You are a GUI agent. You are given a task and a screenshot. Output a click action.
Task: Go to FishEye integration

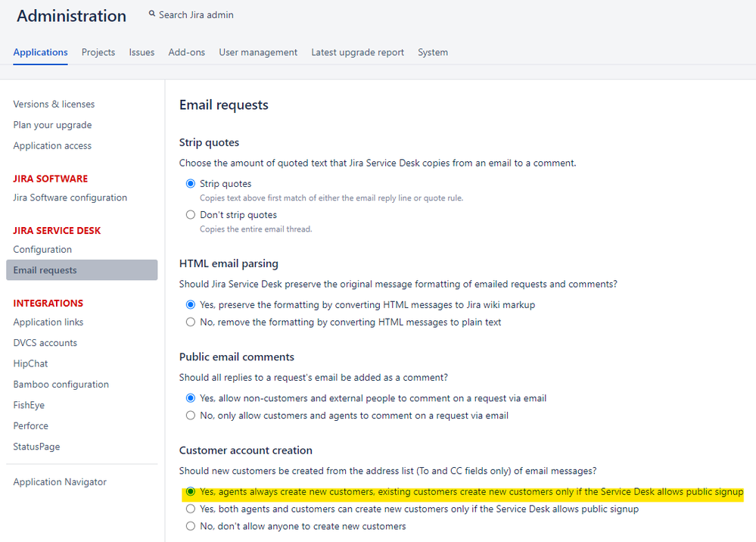click(29, 405)
